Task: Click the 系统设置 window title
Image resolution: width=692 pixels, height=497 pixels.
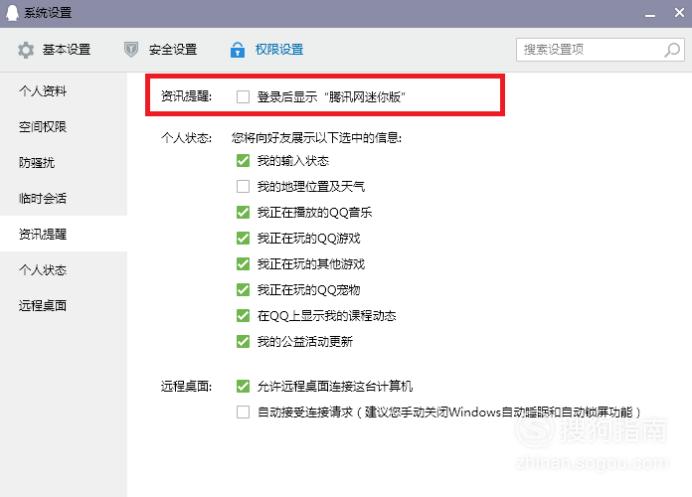Action: click(48, 12)
